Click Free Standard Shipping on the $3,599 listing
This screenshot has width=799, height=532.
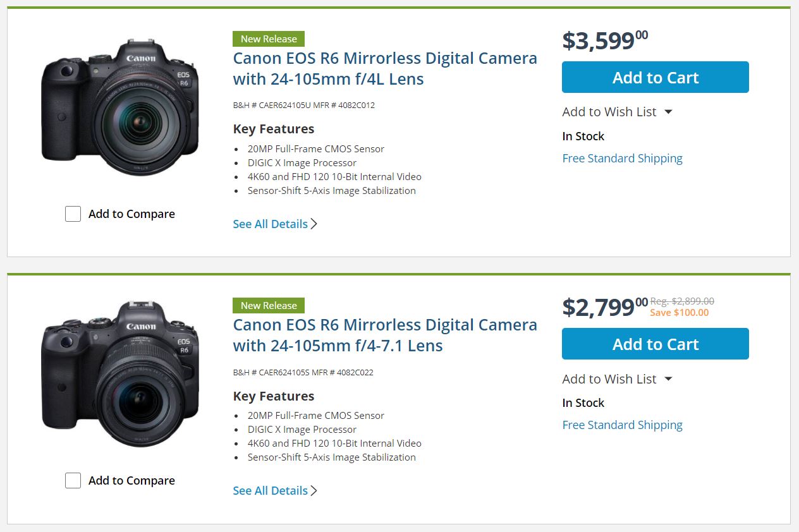click(622, 158)
